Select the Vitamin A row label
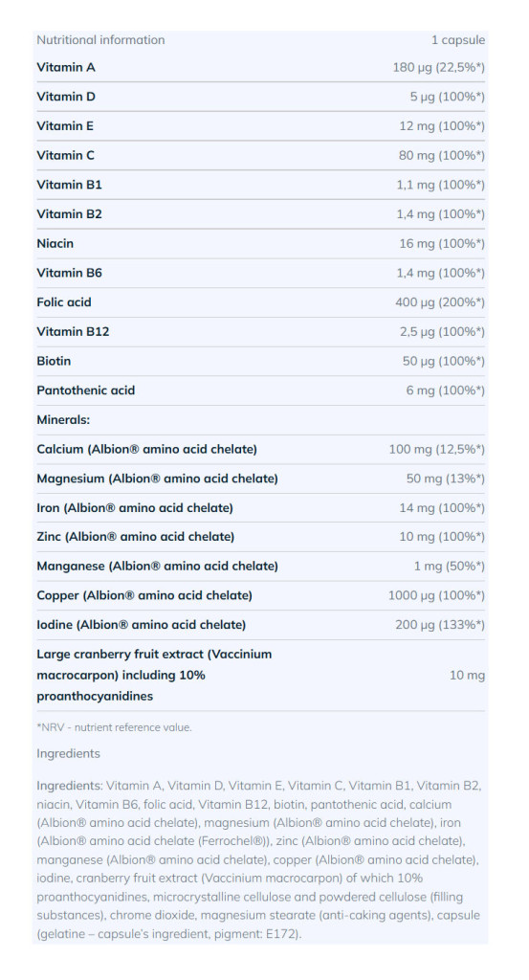This screenshot has height=980, width=529. click(x=66, y=68)
